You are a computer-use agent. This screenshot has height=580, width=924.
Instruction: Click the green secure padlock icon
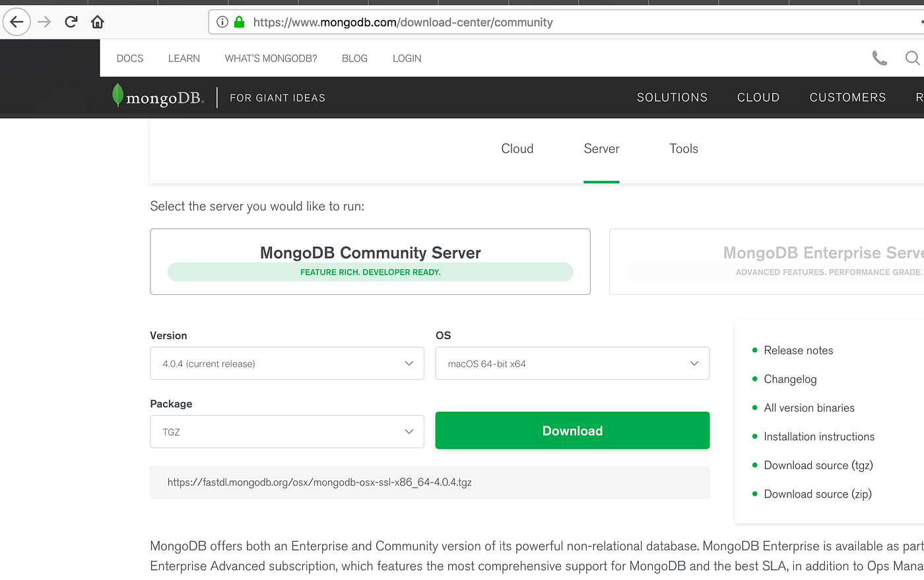click(240, 22)
